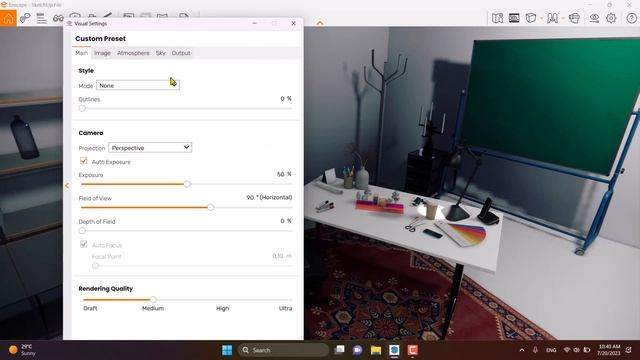
Task: Click the Custom Preset heading
Action: coord(100,39)
